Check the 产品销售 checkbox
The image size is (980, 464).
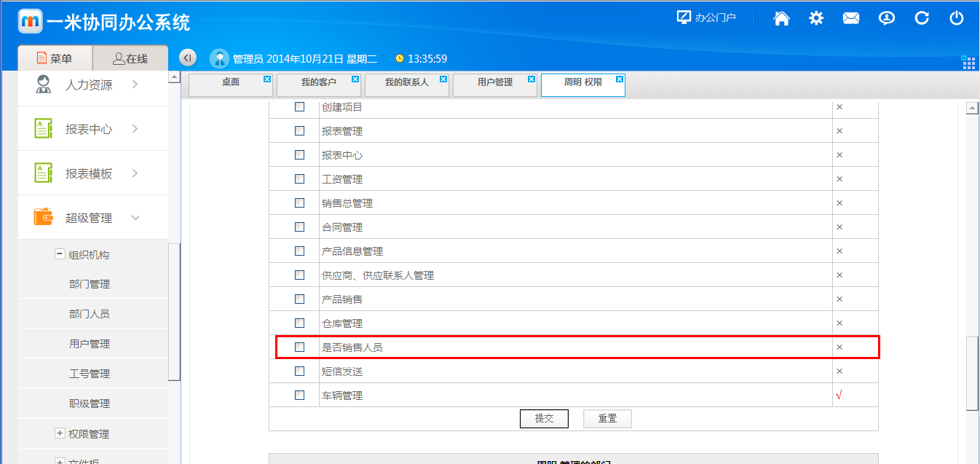point(299,299)
